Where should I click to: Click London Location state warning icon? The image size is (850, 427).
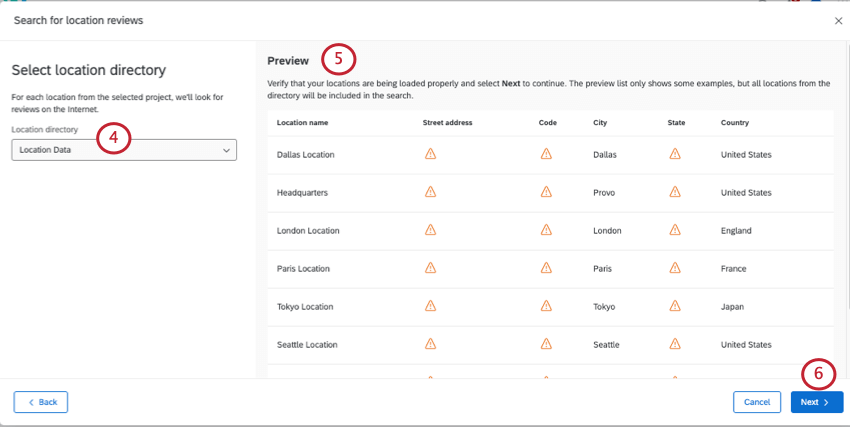[x=675, y=230]
